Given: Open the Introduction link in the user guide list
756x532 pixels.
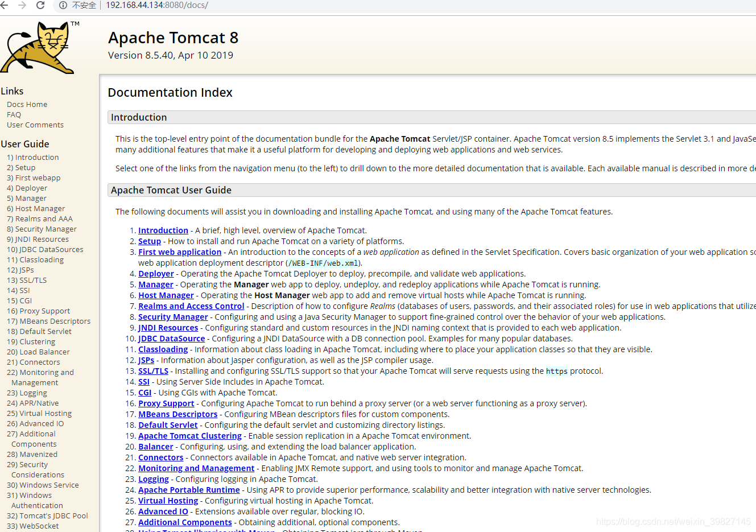Looking at the screenshot, I should coord(163,230).
